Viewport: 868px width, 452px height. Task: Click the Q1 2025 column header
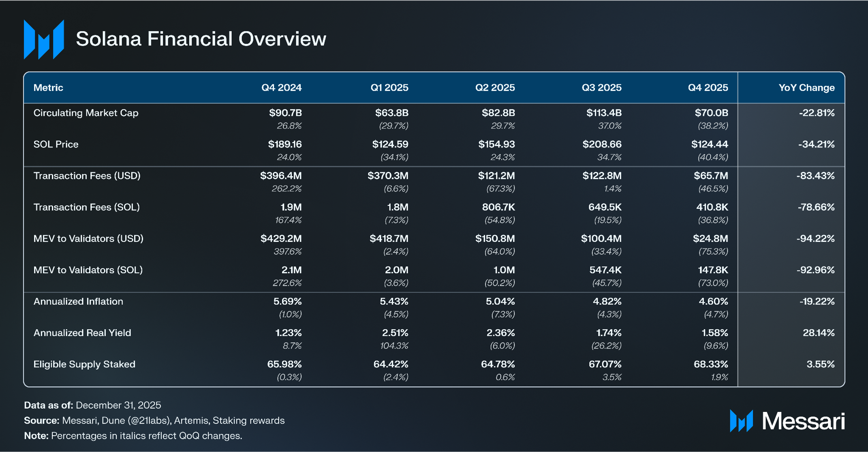pos(389,88)
